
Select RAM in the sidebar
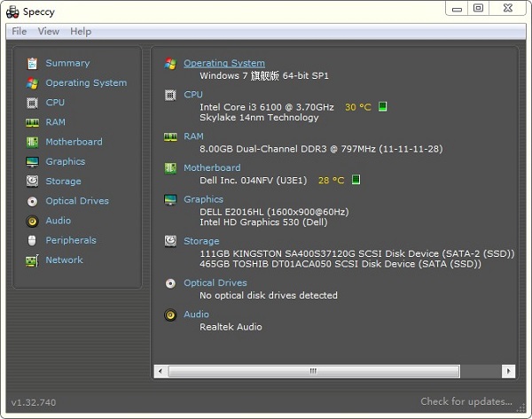point(55,122)
